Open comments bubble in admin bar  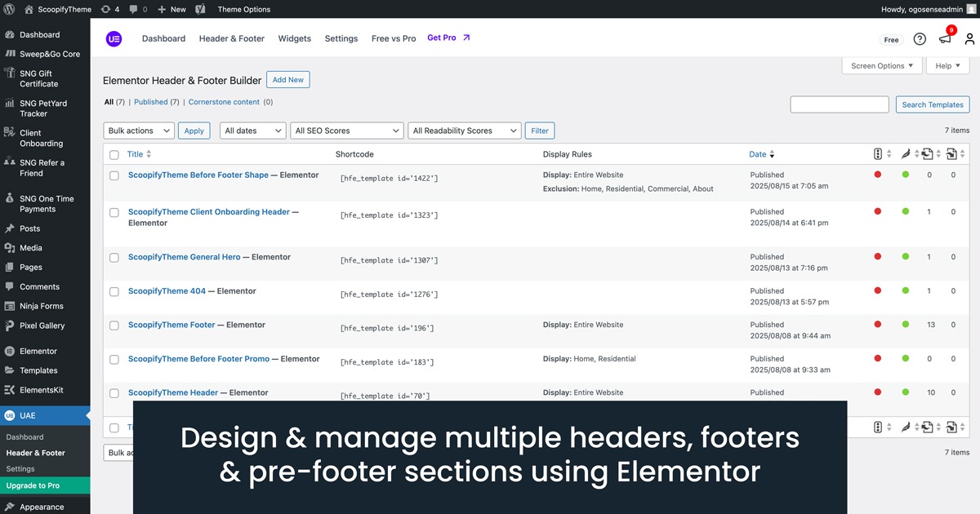[x=138, y=9]
